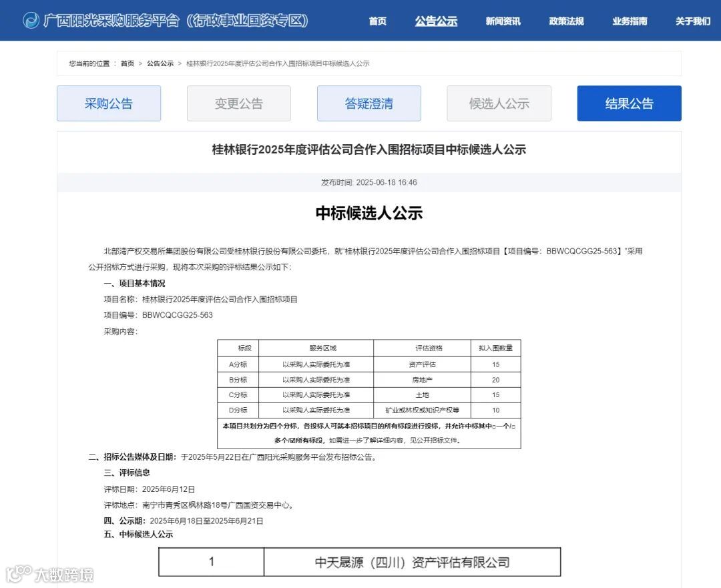Click the 公示期 date range line

tap(184, 521)
